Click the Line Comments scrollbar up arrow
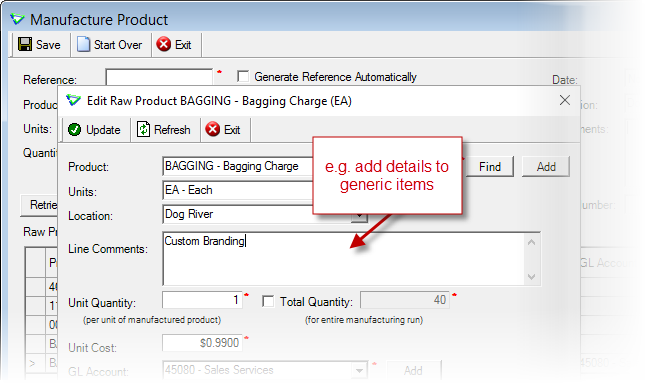 tap(531, 242)
